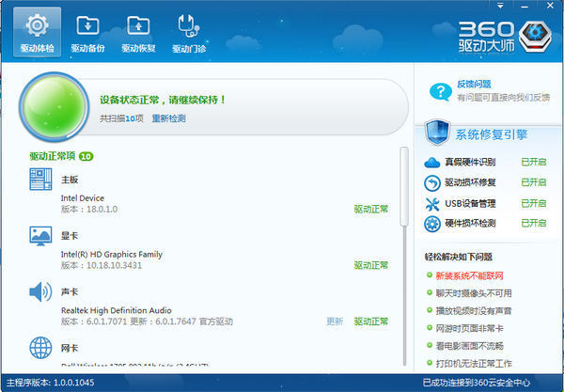Close the 360驱动大师 window
This screenshot has height=392, width=564.
click(x=550, y=6)
